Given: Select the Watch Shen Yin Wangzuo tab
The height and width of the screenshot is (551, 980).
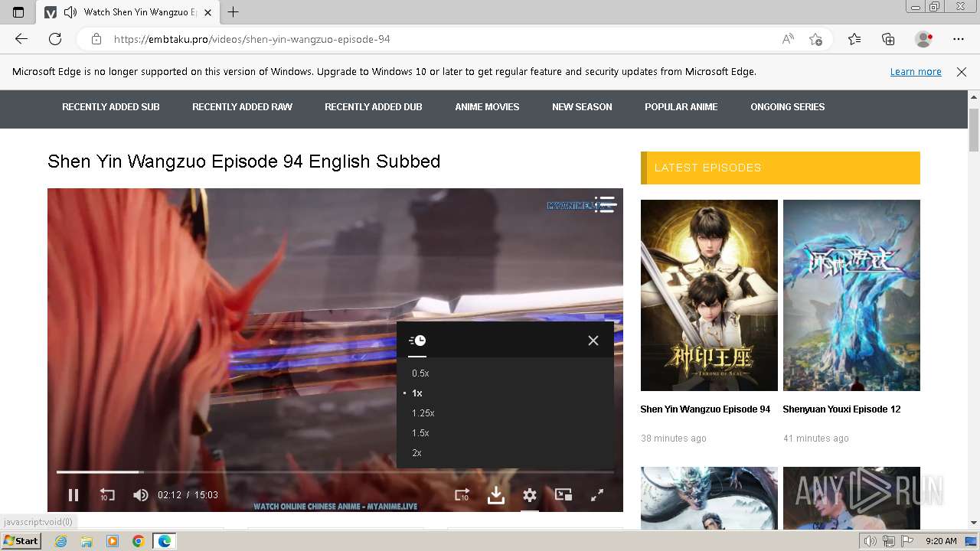Looking at the screenshot, I should pos(129,12).
